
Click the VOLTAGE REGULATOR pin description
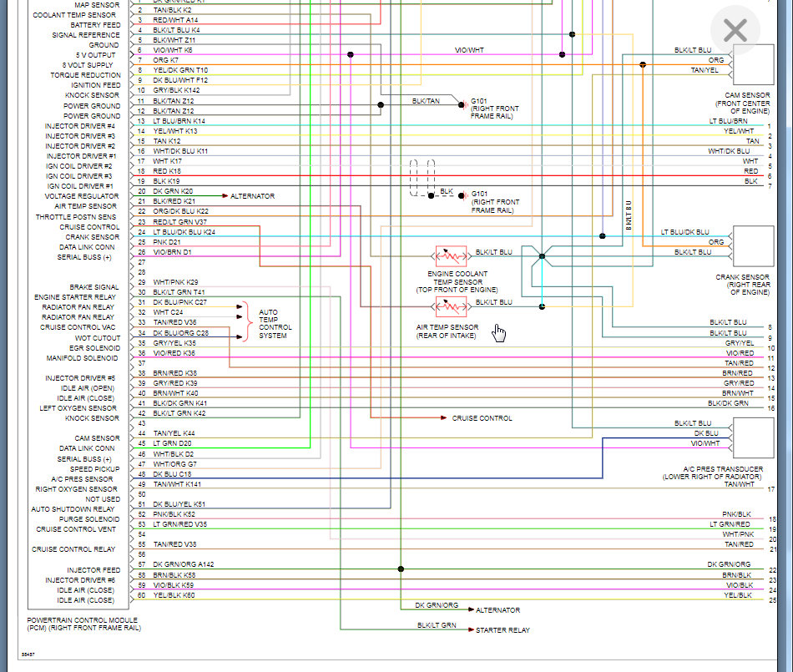pyautogui.click(x=82, y=196)
